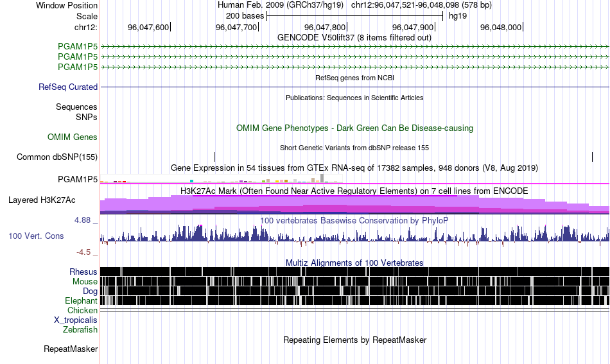This screenshot has height=364, width=610.
Task: Select the first PGAM1P5 GENCODE transcript label
Action: (x=78, y=47)
